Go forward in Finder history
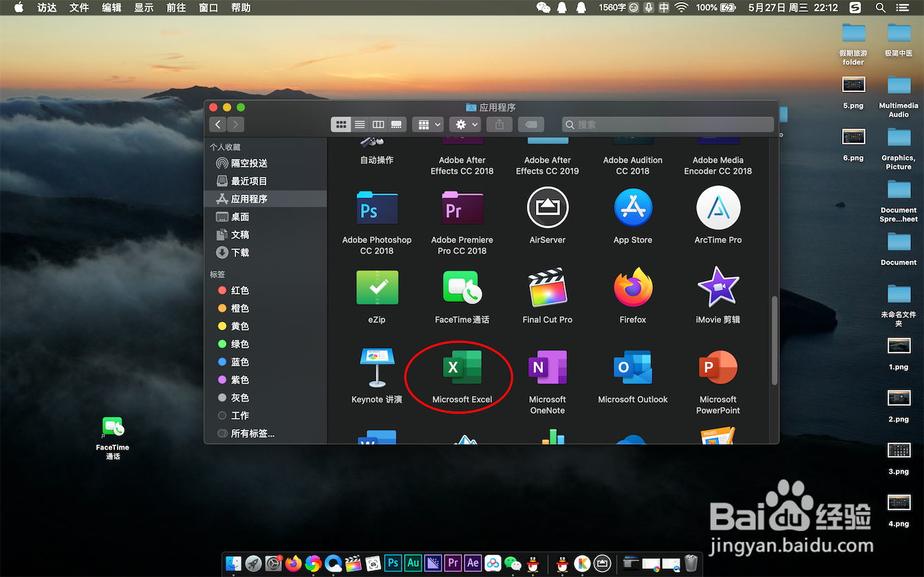 coord(235,124)
